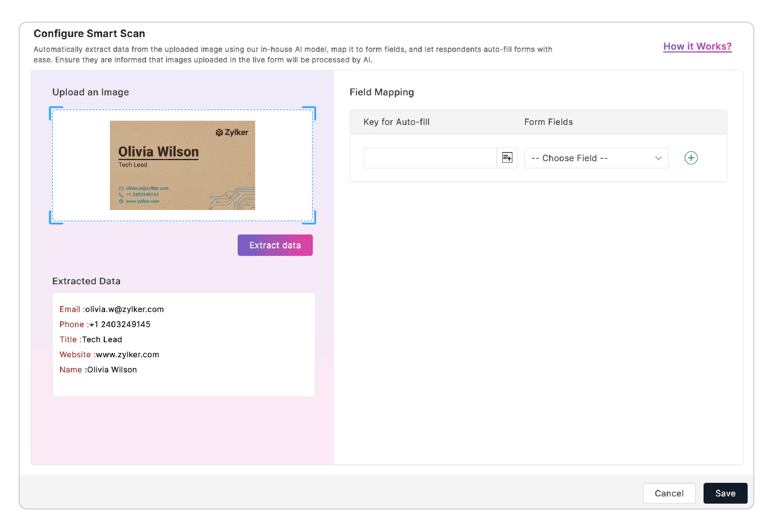Click the email icon on the business card
Image resolution: width=773 pixels, height=532 pixels.
(121, 188)
